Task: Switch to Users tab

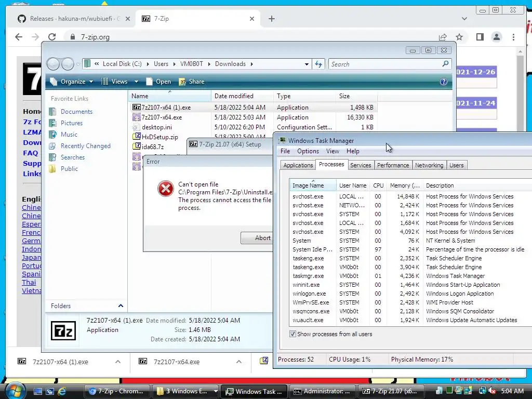Action: point(456,165)
